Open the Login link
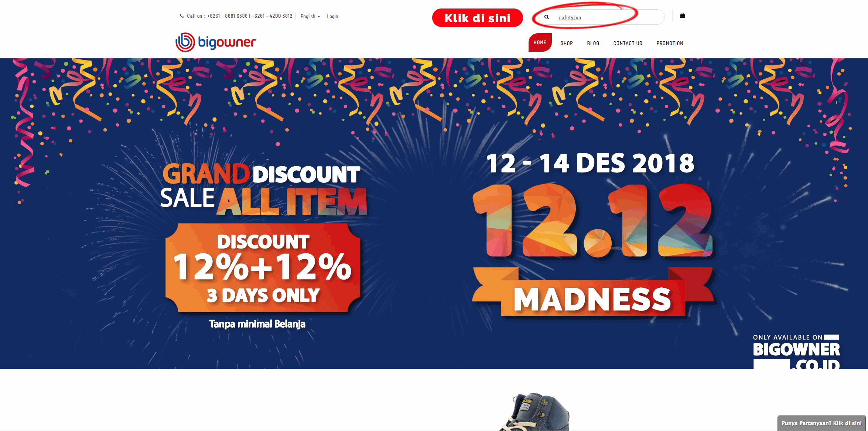This screenshot has width=868, height=431. 332,16
